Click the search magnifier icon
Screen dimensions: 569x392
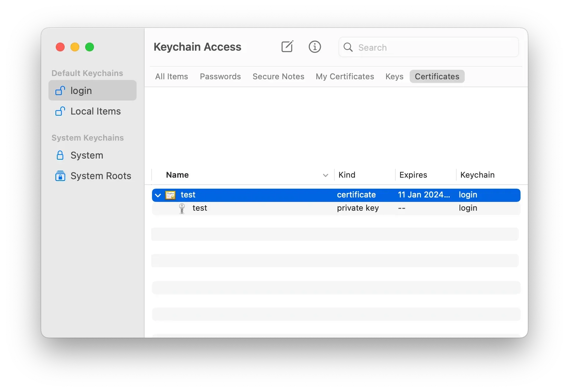click(347, 47)
